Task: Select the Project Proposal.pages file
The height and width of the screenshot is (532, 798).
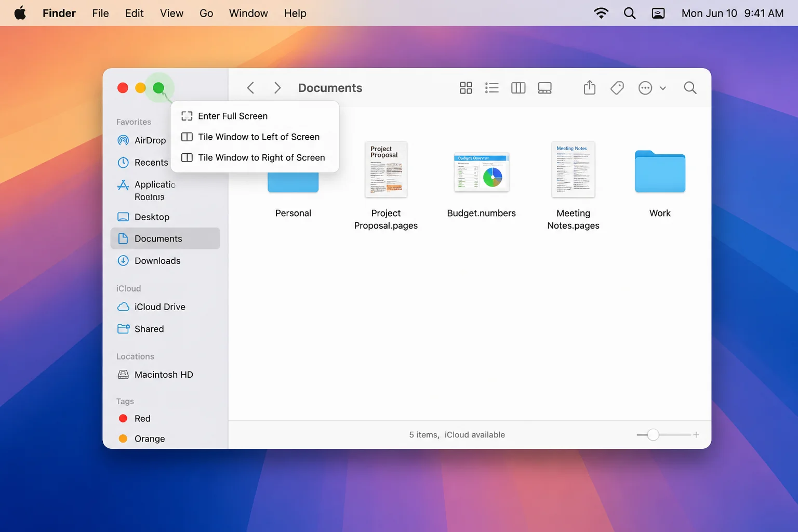Action: coord(386,185)
